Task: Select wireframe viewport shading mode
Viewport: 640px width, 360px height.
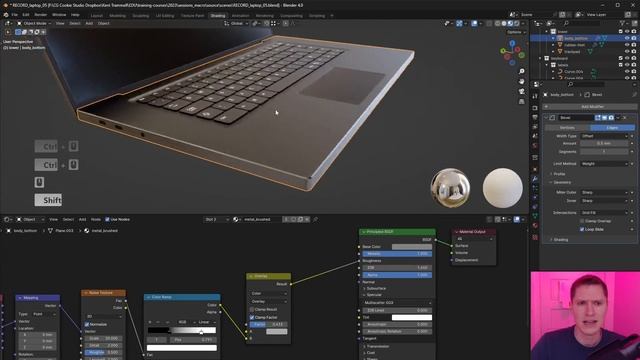Action: point(498,24)
